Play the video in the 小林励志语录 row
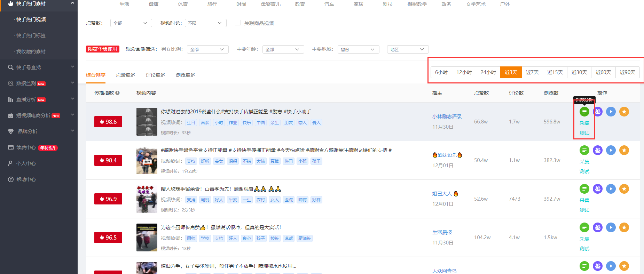Screen dimensions: 644x274 (x=611, y=112)
